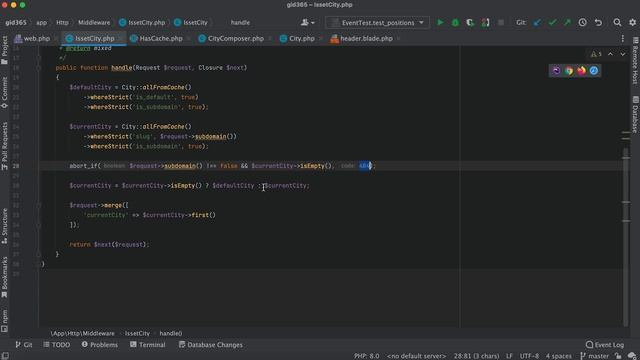Open the Project tool window
640x360 pixels.
(4, 50)
